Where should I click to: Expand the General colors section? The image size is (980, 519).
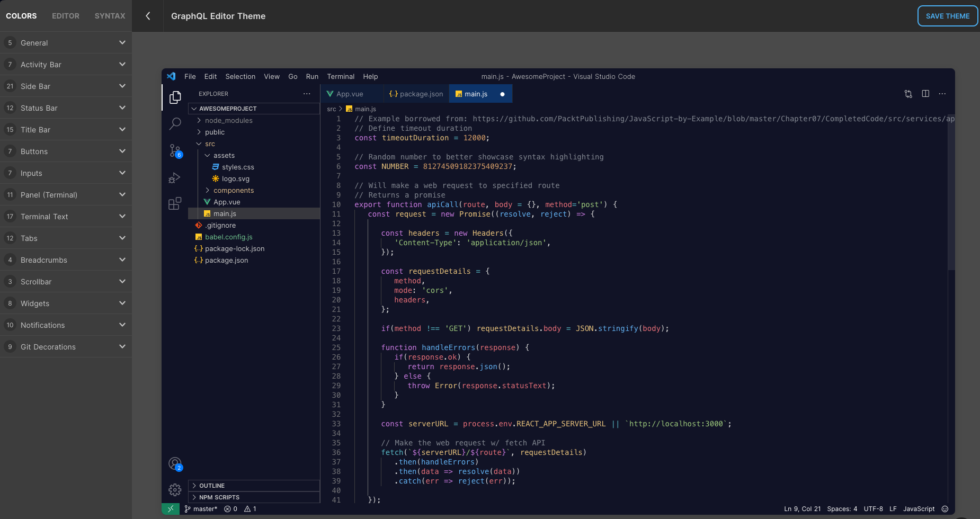point(66,43)
